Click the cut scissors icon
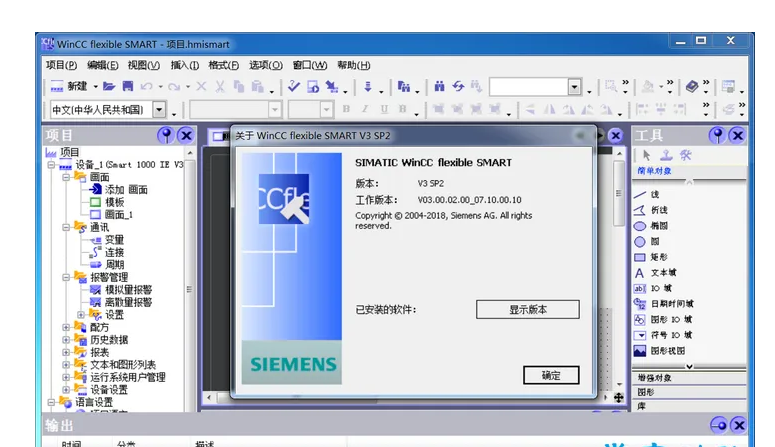This screenshot has height=447, width=775. (x=220, y=87)
